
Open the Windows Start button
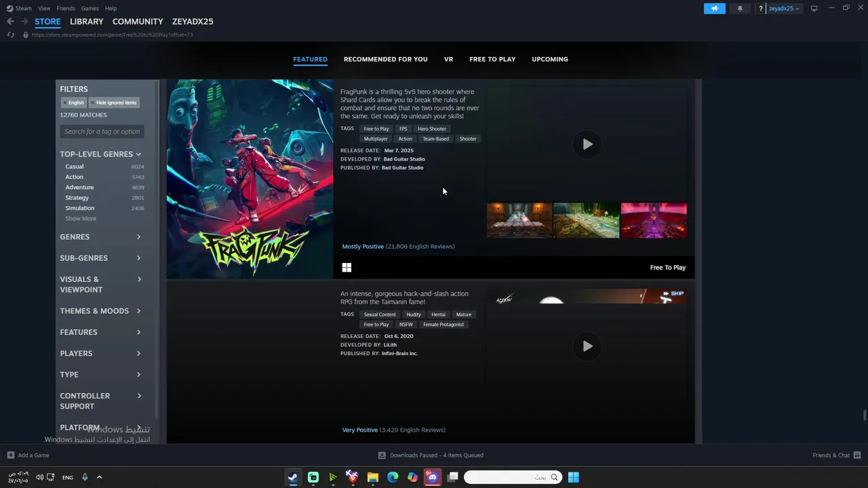[x=574, y=477]
